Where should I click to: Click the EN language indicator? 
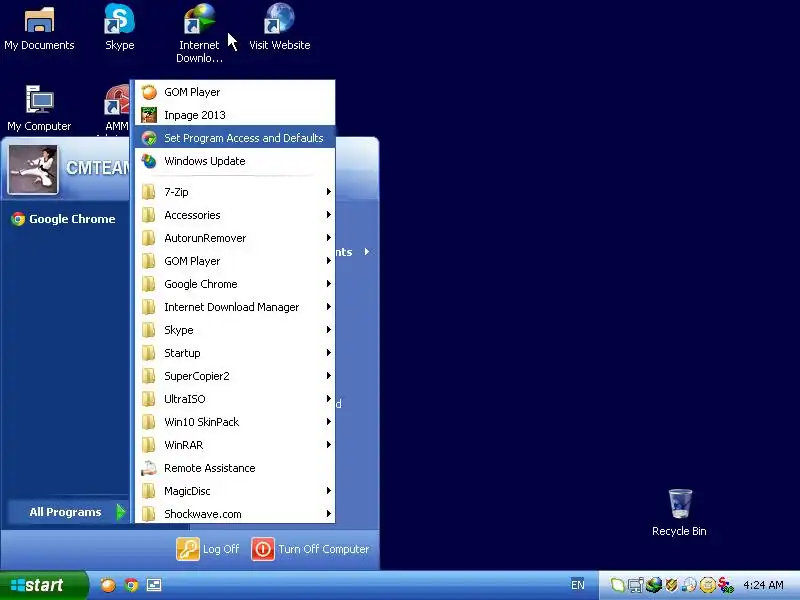coord(578,585)
